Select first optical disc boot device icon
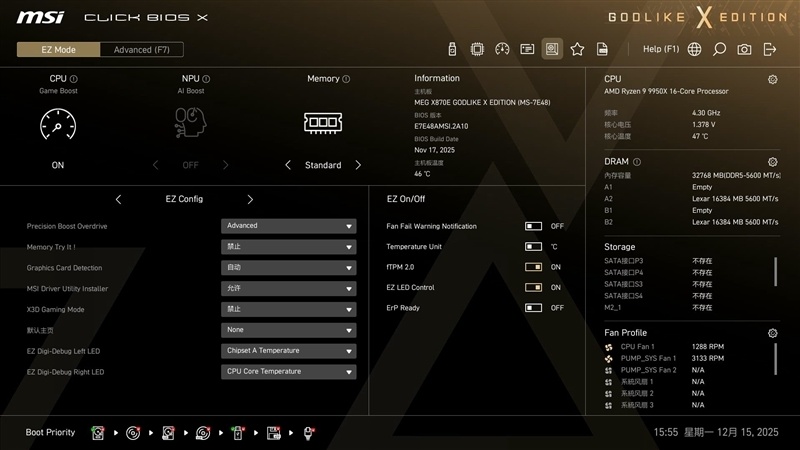The image size is (800, 450). point(133,433)
